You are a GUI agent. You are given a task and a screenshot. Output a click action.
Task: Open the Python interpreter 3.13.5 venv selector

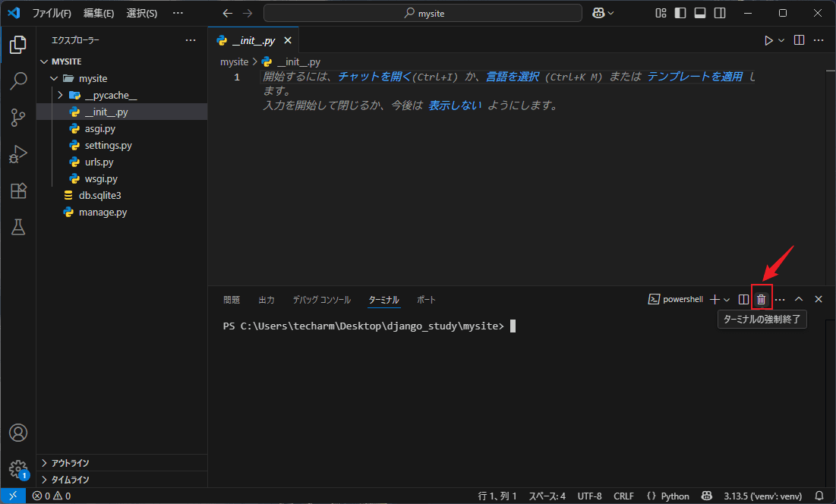click(762, 496)
